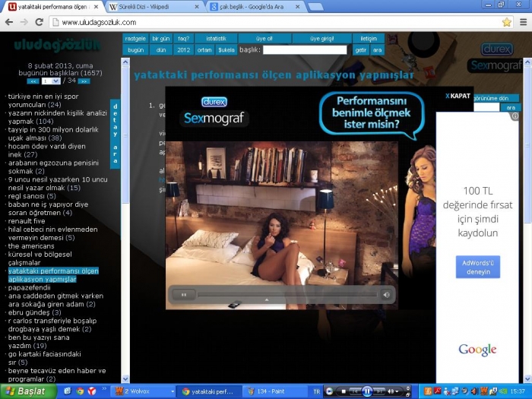Pause media player taskbar toolbar
Screen dimensions: 532x399
click(x=366, y=391)
